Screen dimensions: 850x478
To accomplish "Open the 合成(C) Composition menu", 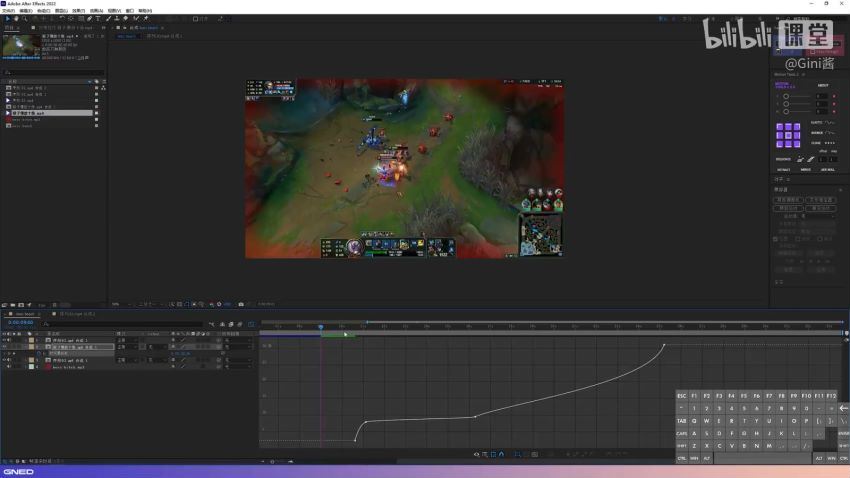I will (44, 11).
